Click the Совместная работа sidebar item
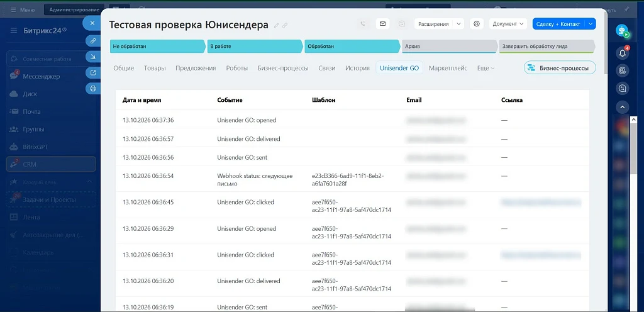This screenshot has height=312, width=644. point(51,58)
